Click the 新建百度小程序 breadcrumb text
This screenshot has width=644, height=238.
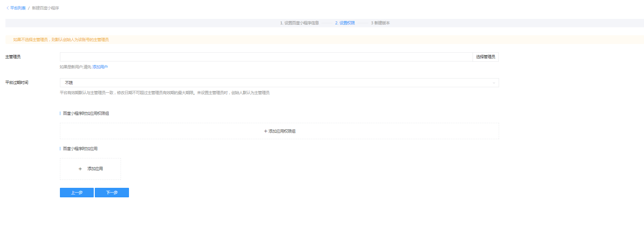pos(45,8)
